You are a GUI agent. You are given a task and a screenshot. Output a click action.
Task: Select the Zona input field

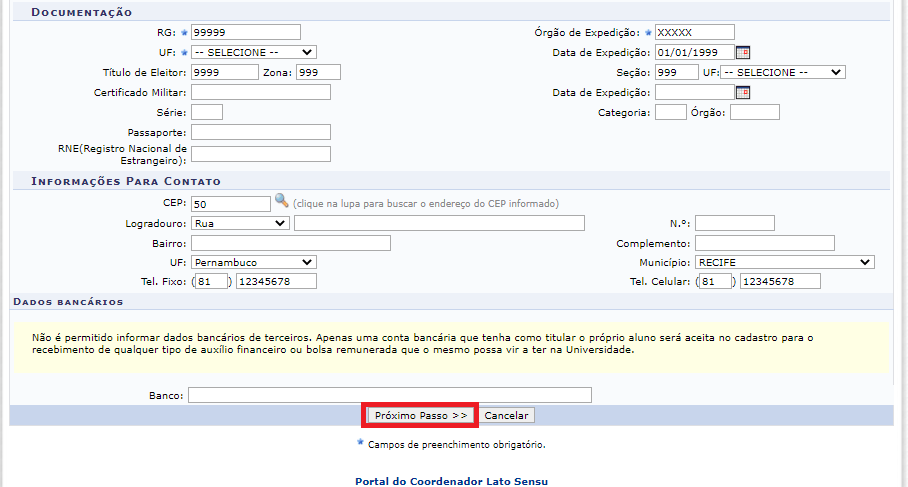(x=317, y=72)
